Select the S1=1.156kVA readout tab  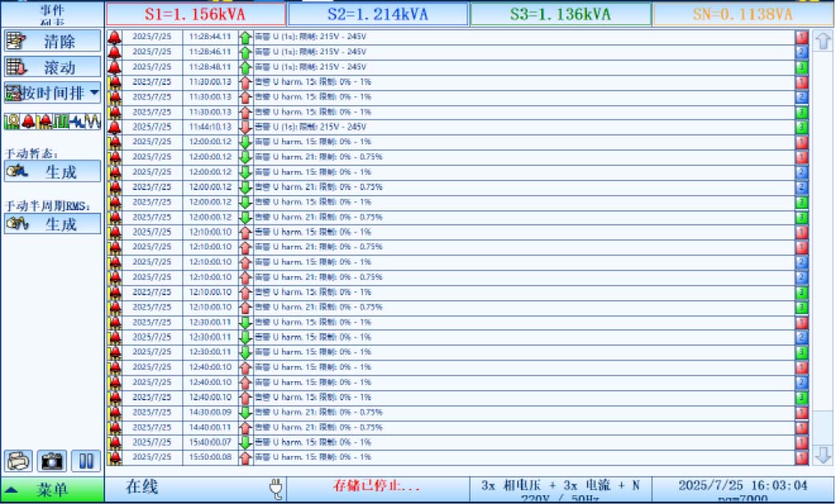tap(195, 14)
